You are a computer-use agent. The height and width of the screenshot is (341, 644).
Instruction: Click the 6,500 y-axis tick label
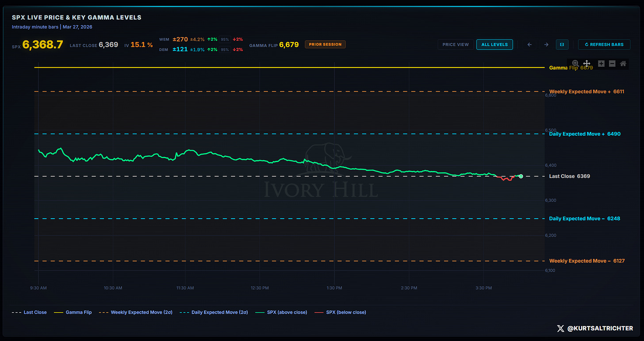(x=550, y=130)
